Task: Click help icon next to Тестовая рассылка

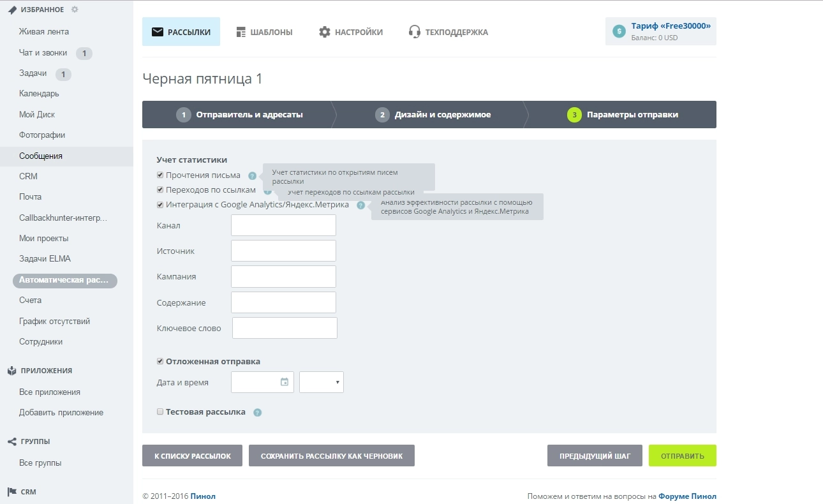Action: (x=258, y=413)
